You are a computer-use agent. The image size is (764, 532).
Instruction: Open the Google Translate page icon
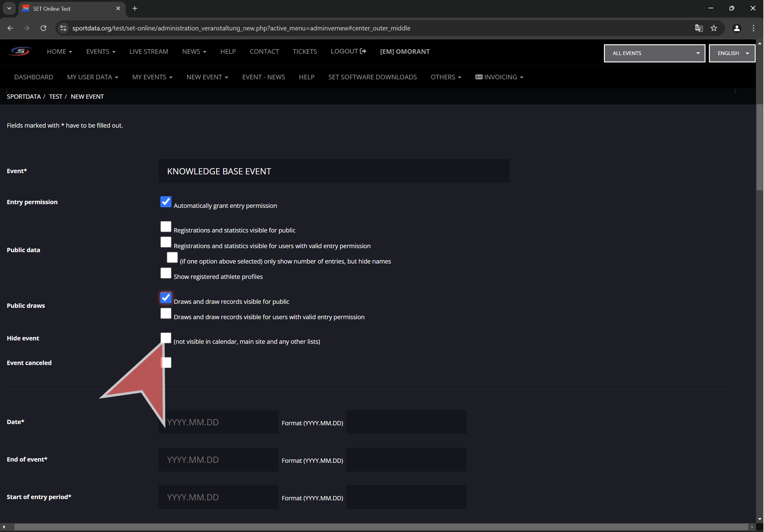(699, 28)
